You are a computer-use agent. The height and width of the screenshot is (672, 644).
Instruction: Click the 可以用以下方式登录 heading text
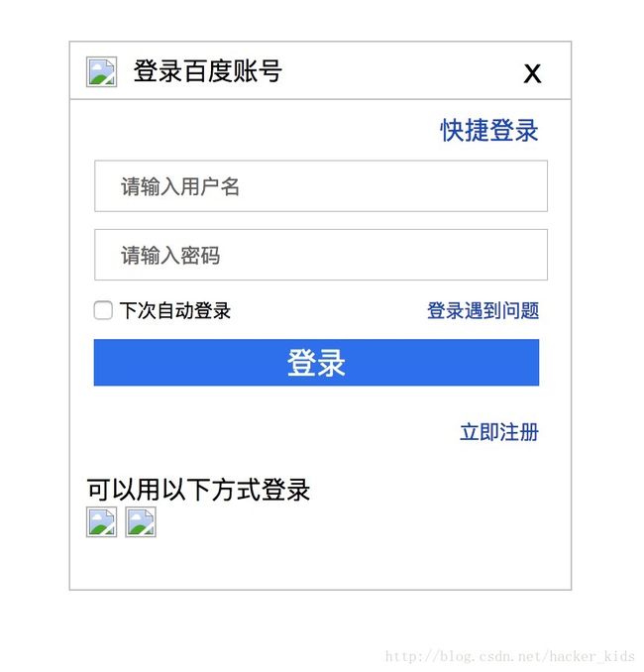click(198, 490)
